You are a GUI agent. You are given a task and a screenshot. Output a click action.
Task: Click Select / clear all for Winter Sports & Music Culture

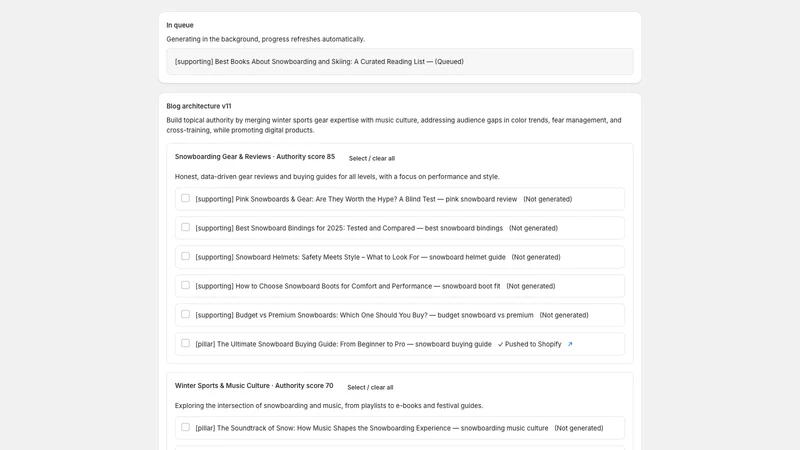370,388
